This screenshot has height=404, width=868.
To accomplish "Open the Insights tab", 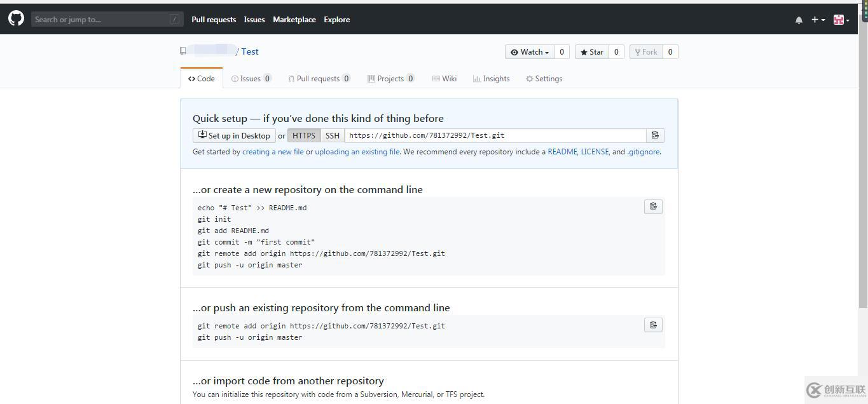I will (491, 79).
